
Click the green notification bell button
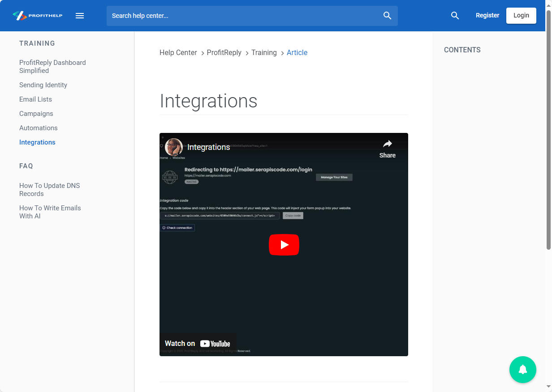pyautogui.click(x=522, y=370)
